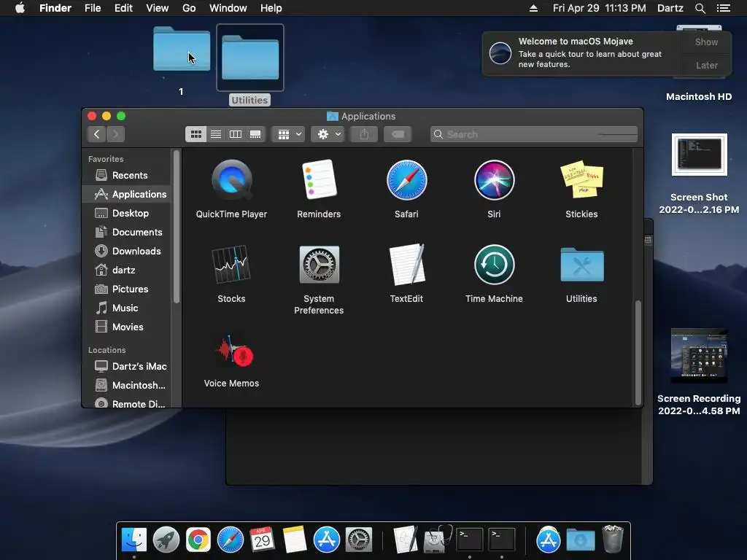Switch to icon view
Image resolution: width=747 pixels, height=560 pixels.
pos(196,134)
